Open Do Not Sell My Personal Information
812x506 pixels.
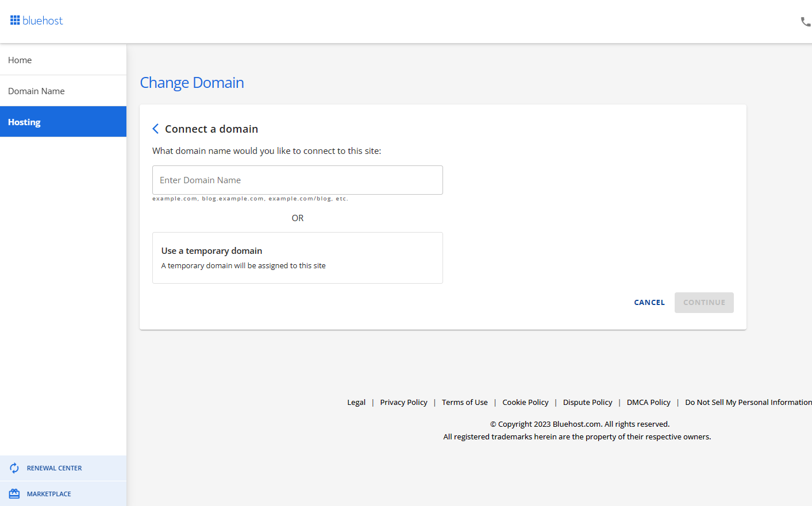tap(748, 402)
